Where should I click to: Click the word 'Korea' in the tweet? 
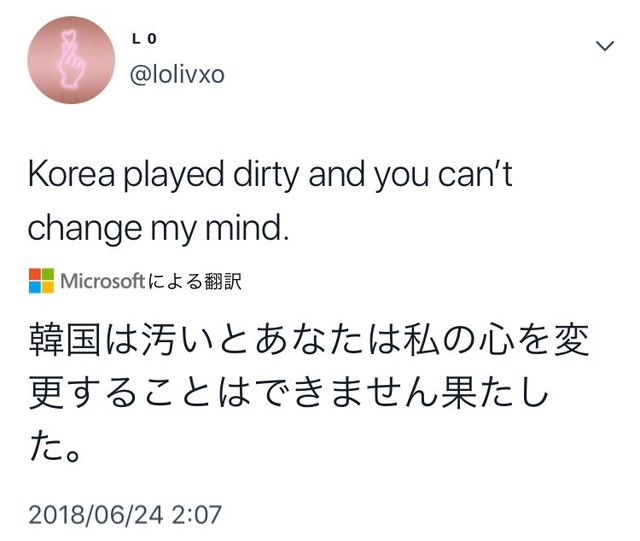[71, 174]
